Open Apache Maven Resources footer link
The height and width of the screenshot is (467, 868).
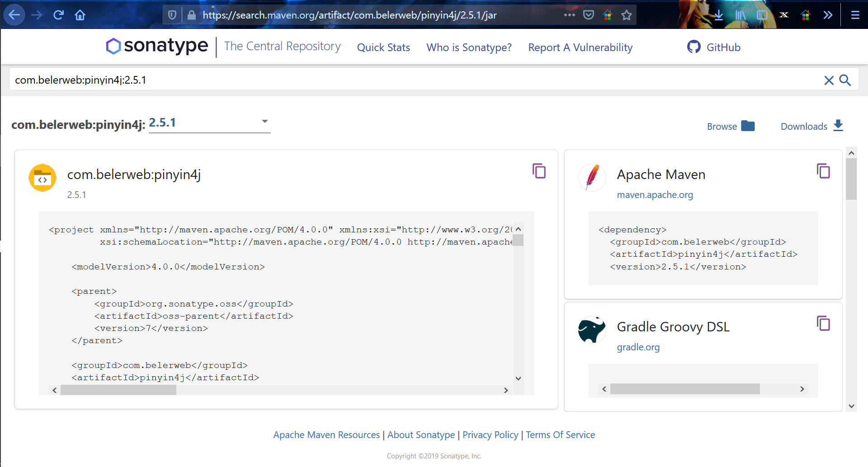click(326, 435)
